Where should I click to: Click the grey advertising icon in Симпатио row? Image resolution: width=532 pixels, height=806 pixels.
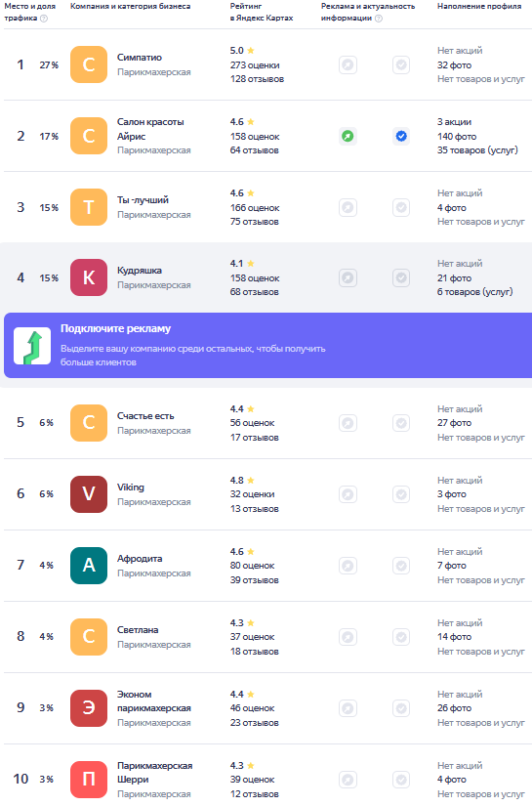coord(348,64)
